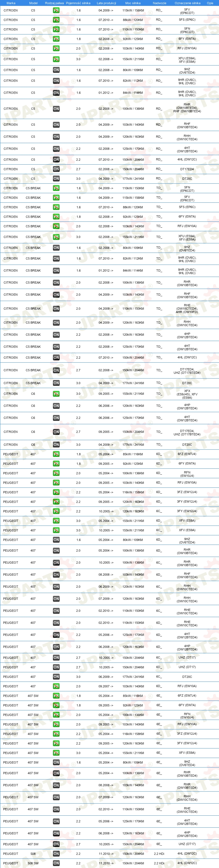Select '82kW / 112KM' cell in C5 RD_ row
Viewport: 219px width, 868px height.
[x=133, y=81]
